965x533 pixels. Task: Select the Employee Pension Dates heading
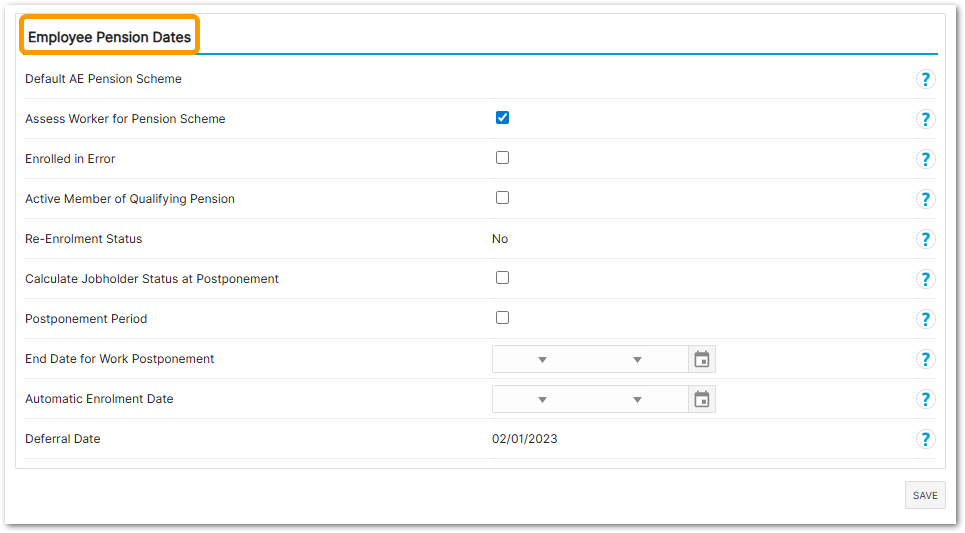tap(109, 37)
